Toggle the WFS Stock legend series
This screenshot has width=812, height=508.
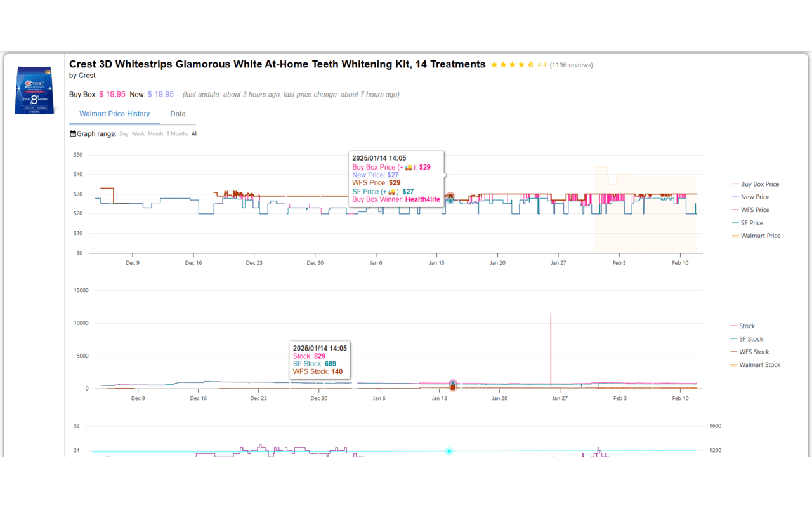coord(750,352)
